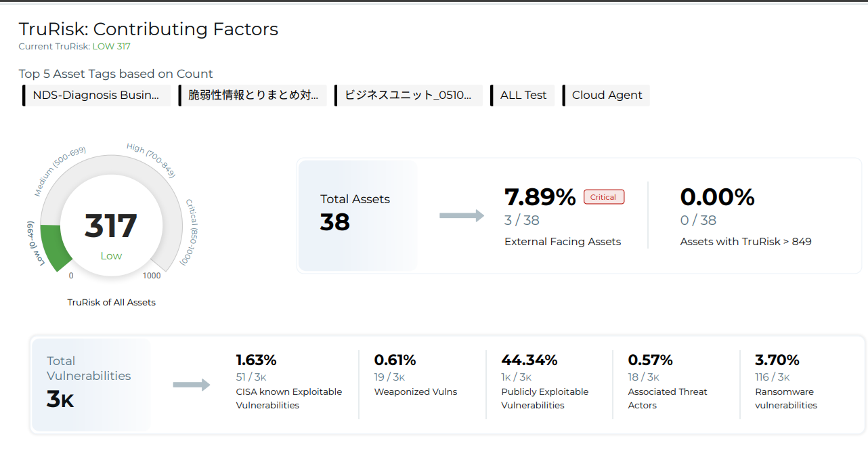Open the Total Assets 38 count
The image size is (868, 468).
click(x=335, y=222)
